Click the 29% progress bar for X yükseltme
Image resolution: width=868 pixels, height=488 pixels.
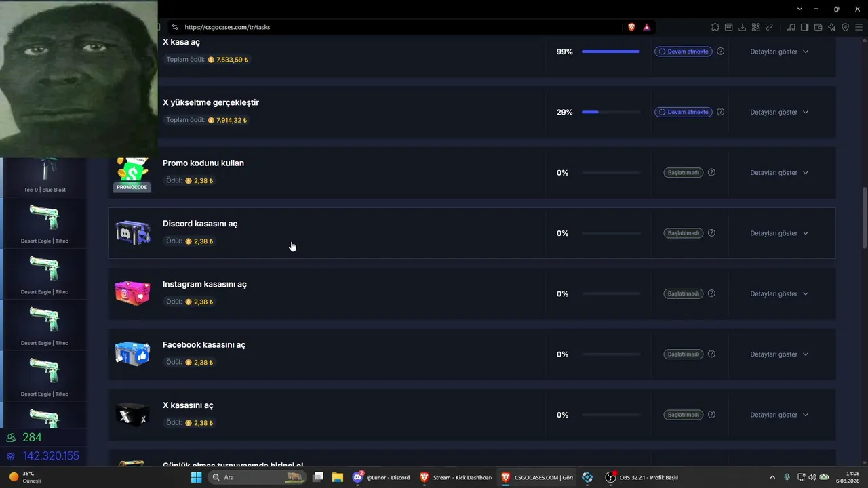[611, 112]
